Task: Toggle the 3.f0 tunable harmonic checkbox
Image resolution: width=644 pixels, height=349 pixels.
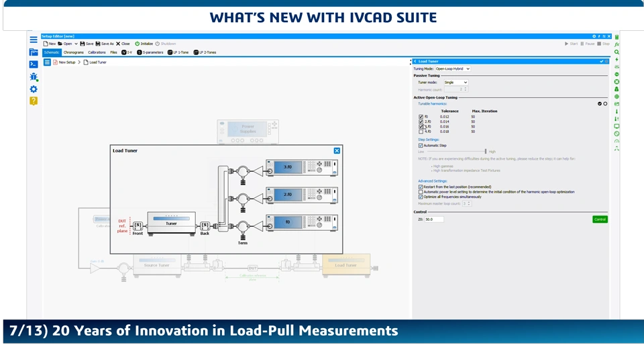Action: 421,127
